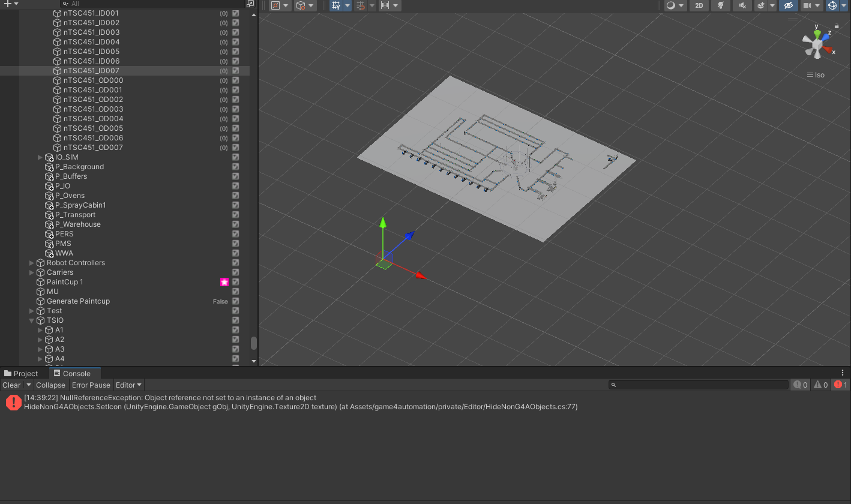Select the MU object cube icon
851x504 pixels.
click(x=41, y=292)
